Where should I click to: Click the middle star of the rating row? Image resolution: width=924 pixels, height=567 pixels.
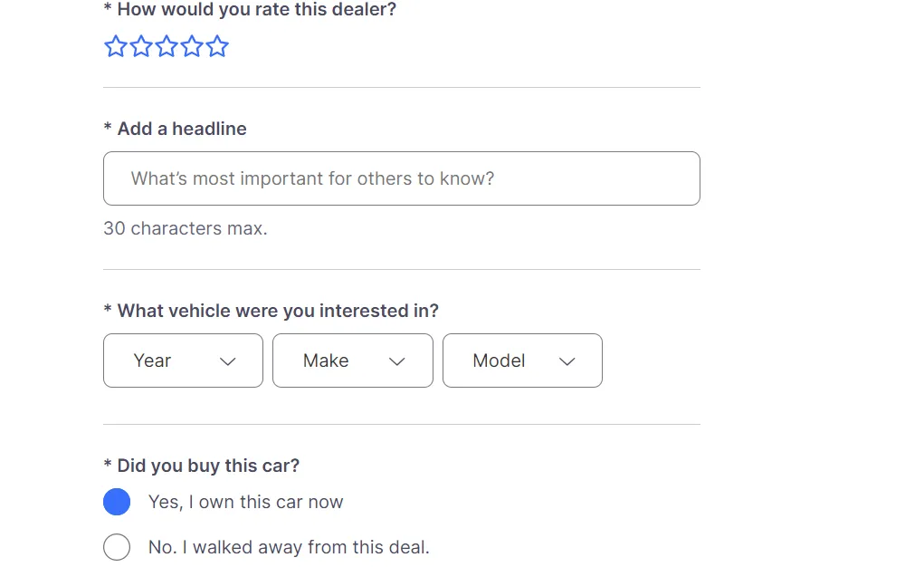166,45
